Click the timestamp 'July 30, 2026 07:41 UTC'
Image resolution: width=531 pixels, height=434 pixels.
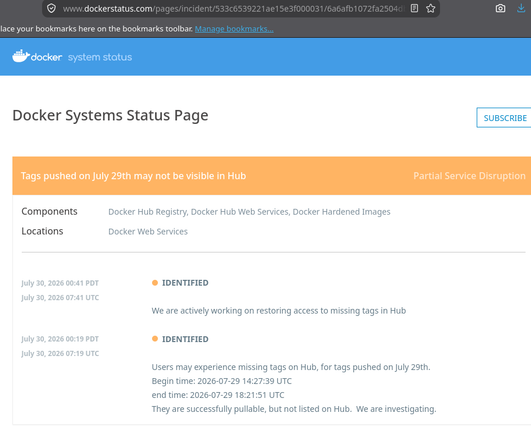pyautogui.click(x=60, y=298)
